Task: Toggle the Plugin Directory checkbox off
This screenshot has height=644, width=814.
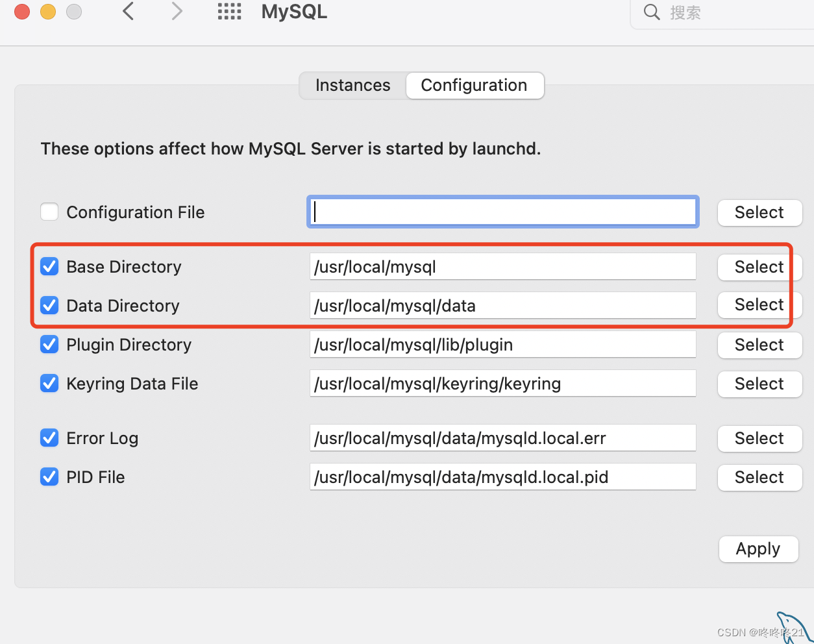Action: (49, 344)
